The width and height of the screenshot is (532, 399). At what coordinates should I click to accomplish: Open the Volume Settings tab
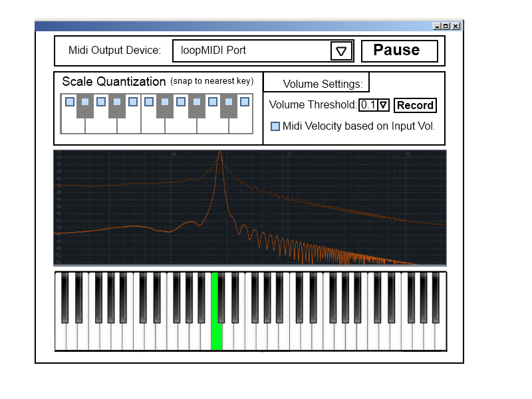coord(317,82)
